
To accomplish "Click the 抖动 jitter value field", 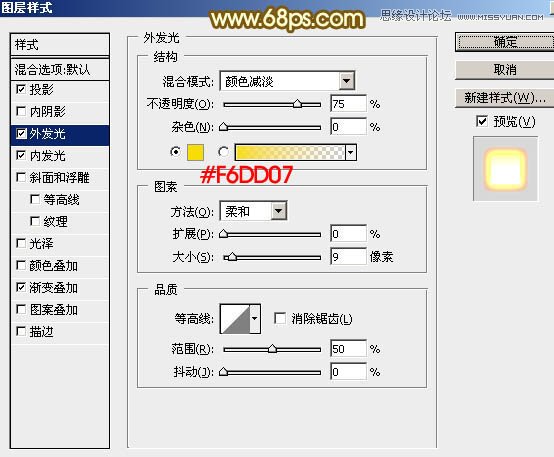I will tap(348, 371).
